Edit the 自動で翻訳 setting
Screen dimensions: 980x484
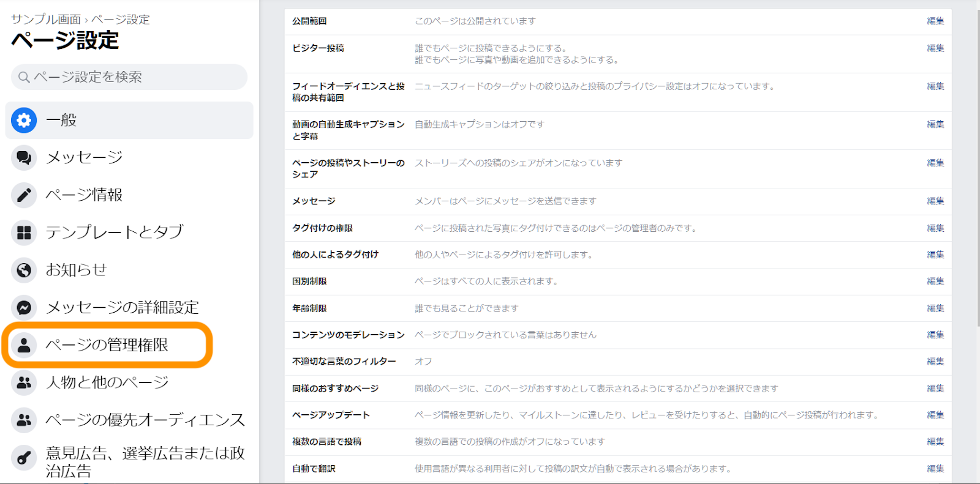tap(935, 469)
